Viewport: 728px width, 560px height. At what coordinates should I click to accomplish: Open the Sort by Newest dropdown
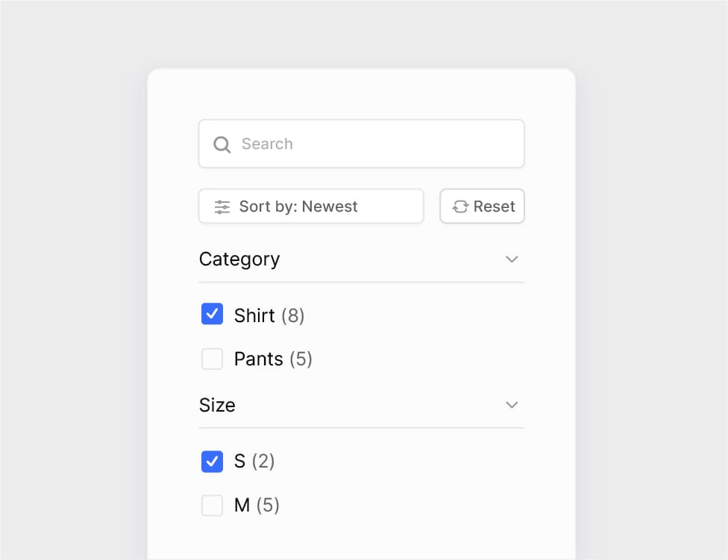click(310, 207)
